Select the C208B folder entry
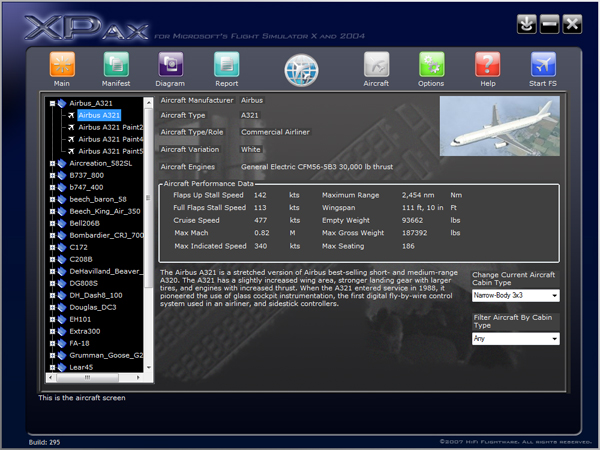600x450 pixels. tap(81, 259)
